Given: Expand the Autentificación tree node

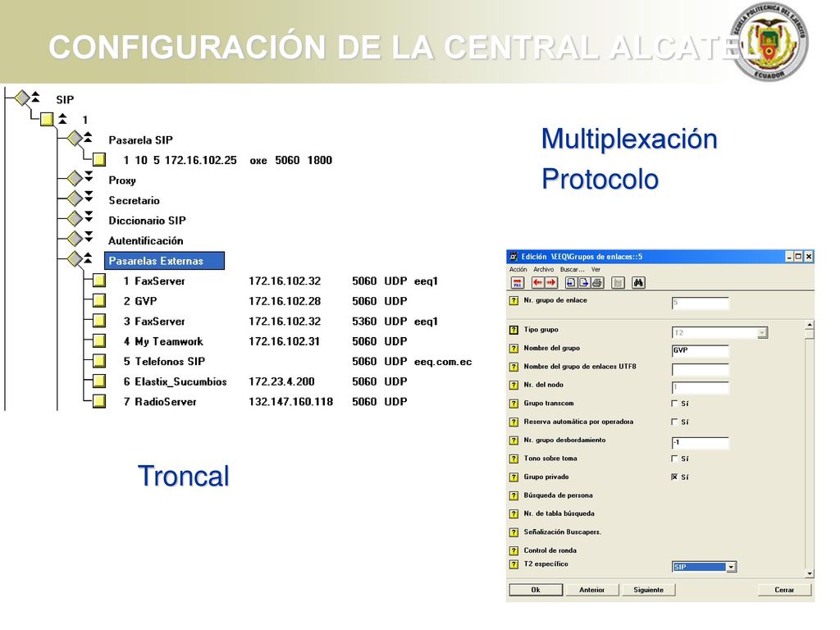Looking at the screenshot, I should click(x=89, y=237).
